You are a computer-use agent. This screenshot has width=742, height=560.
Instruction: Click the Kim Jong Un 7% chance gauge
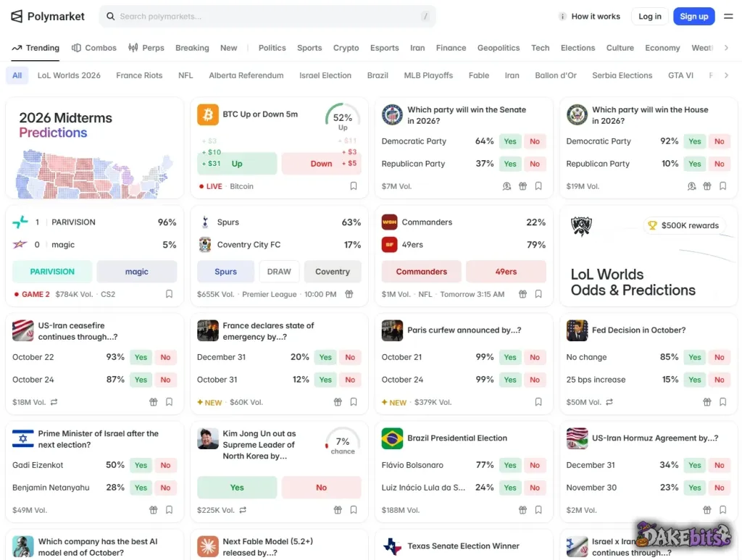[343, 441]
